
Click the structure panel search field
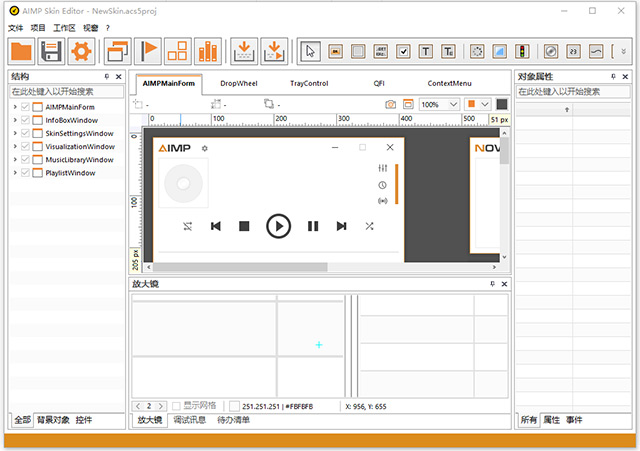point(66,91)
